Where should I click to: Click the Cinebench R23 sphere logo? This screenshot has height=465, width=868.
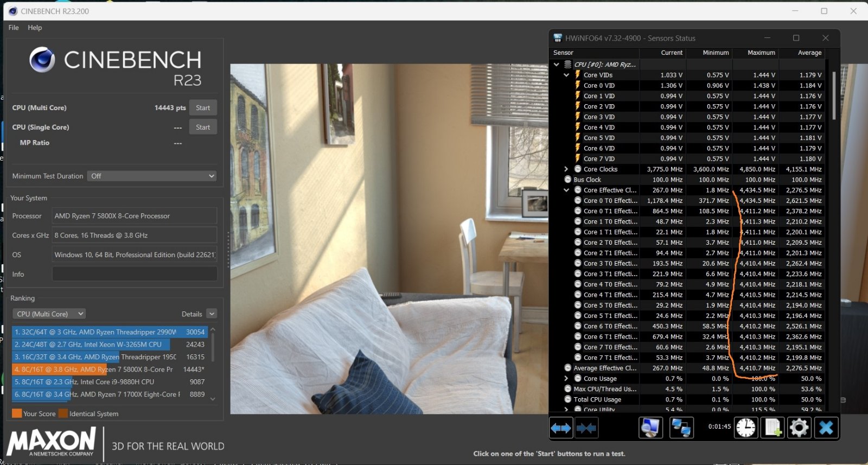pyautogui.click(x=42, y=60)
